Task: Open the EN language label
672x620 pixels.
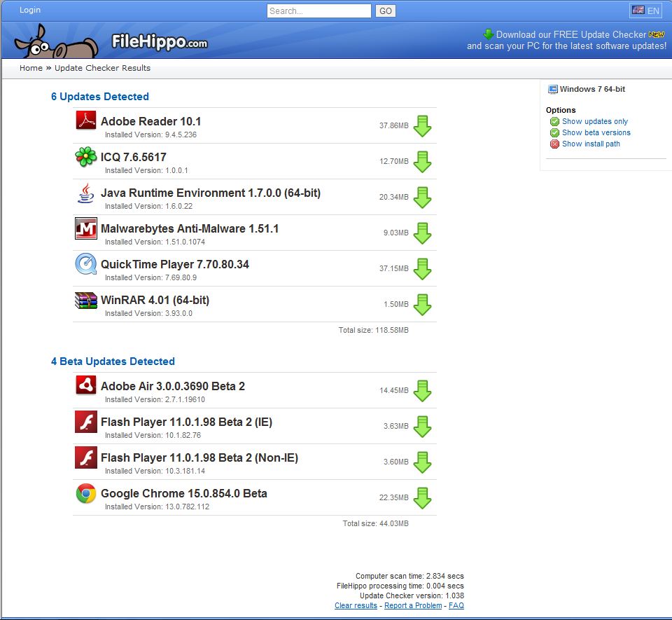Action: pyautogui.click(x=653, y=11)
